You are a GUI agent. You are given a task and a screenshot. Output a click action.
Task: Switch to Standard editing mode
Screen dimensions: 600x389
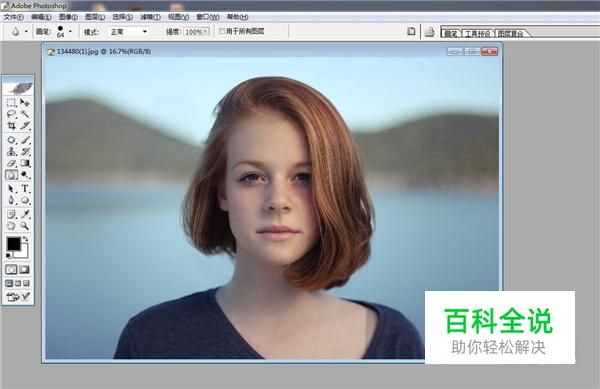[x=11, y=270]
